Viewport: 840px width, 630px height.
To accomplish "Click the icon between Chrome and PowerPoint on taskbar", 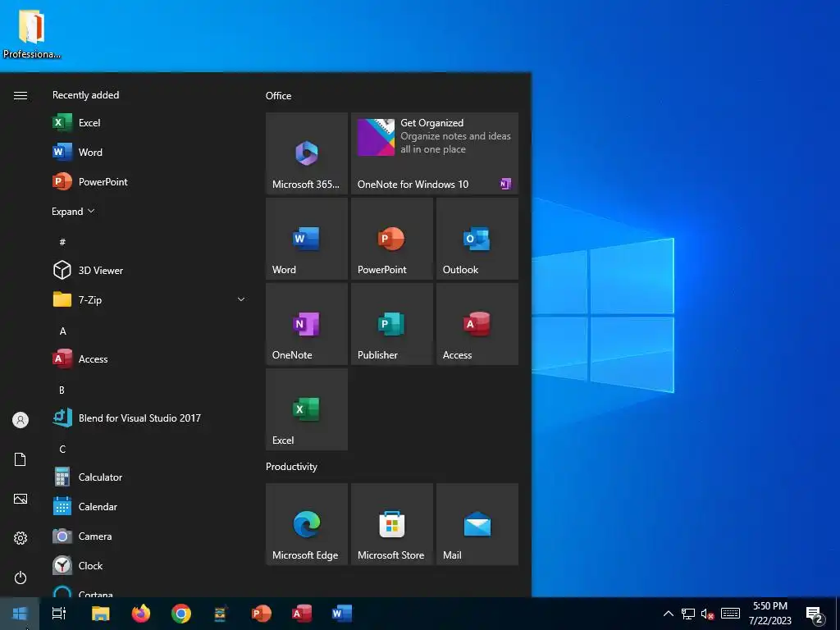I will (x=221, y=614).
